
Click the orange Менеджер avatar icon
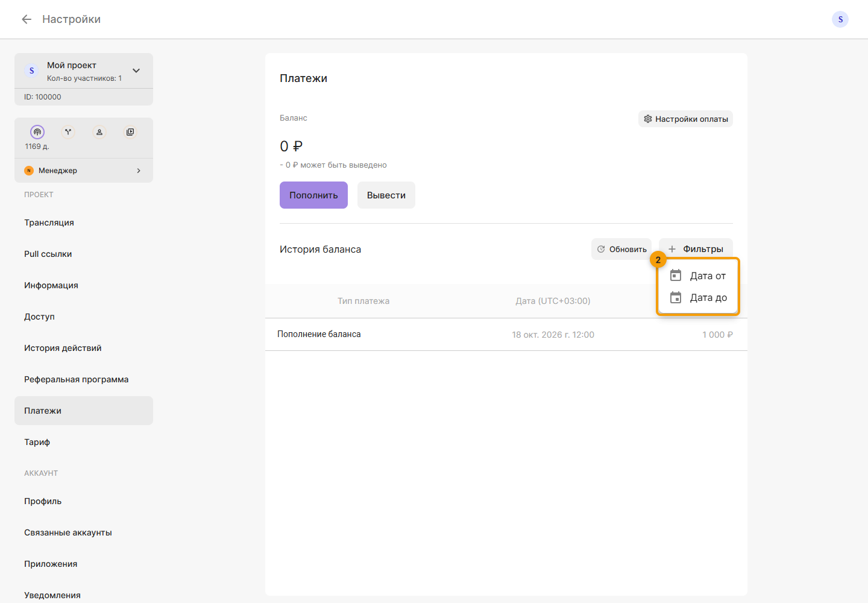[29, 171]
